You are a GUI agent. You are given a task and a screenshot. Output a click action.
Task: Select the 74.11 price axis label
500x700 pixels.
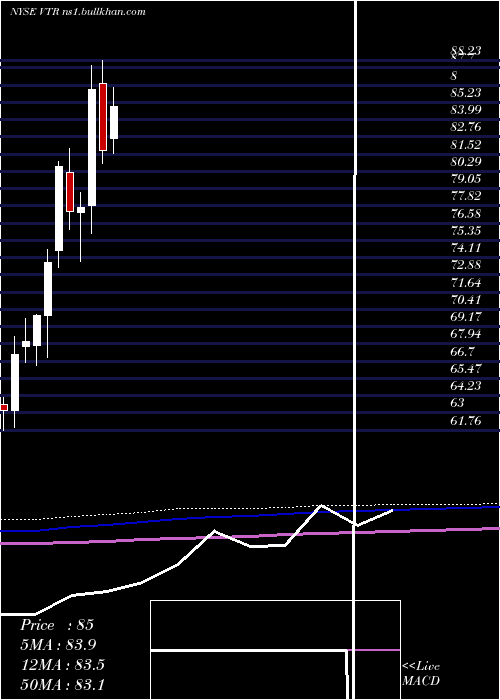466,248
